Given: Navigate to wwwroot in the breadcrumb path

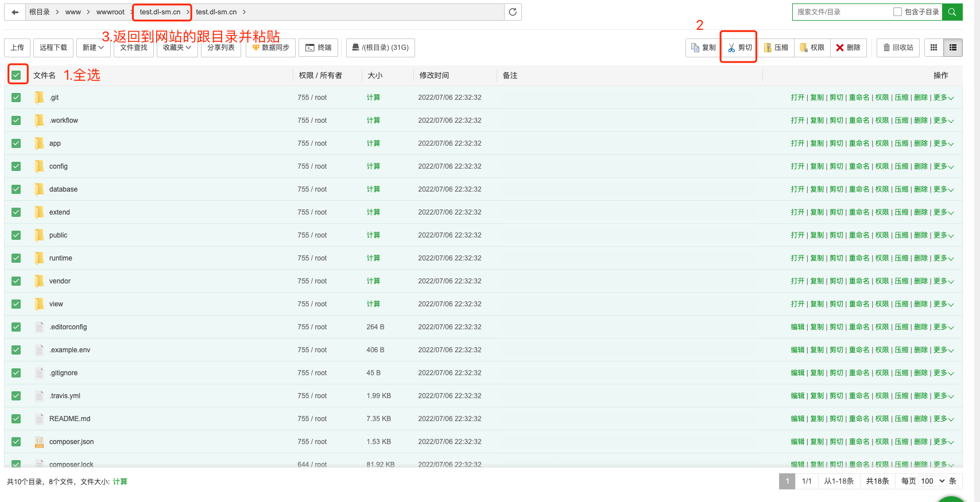Looking at the screenshot, I should pos(110,12).
